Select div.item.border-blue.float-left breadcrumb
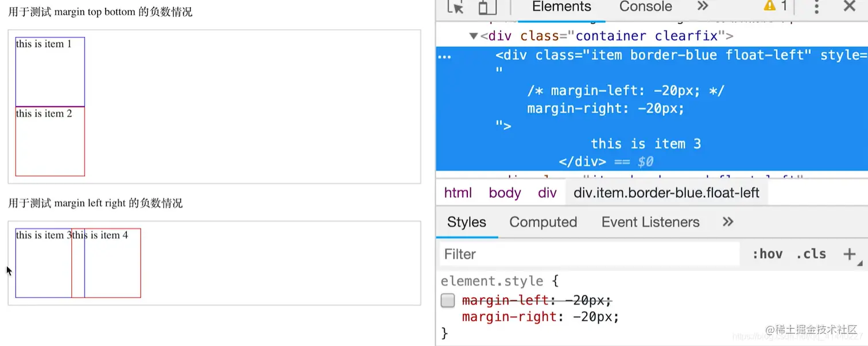 click(666, 193)
